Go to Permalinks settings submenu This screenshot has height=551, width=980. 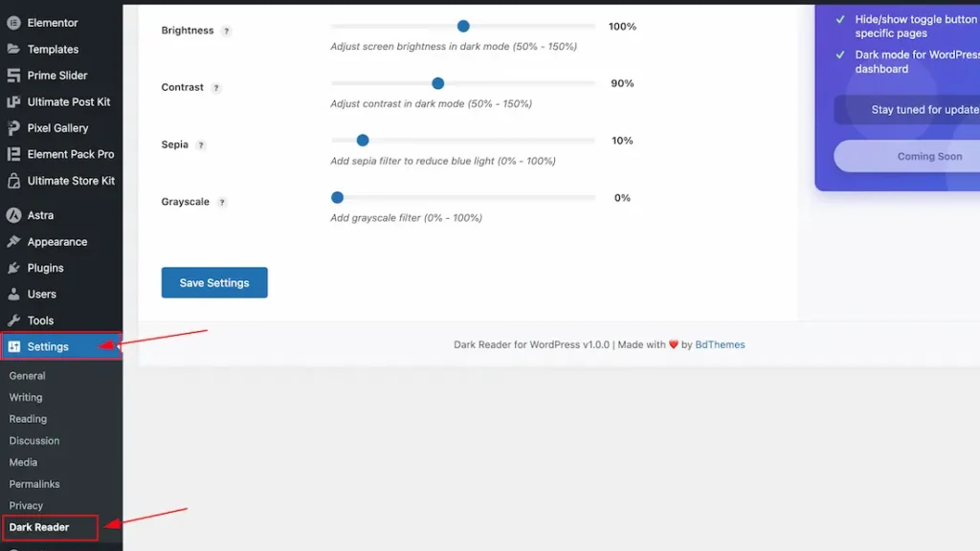click(x=34, y=484)
